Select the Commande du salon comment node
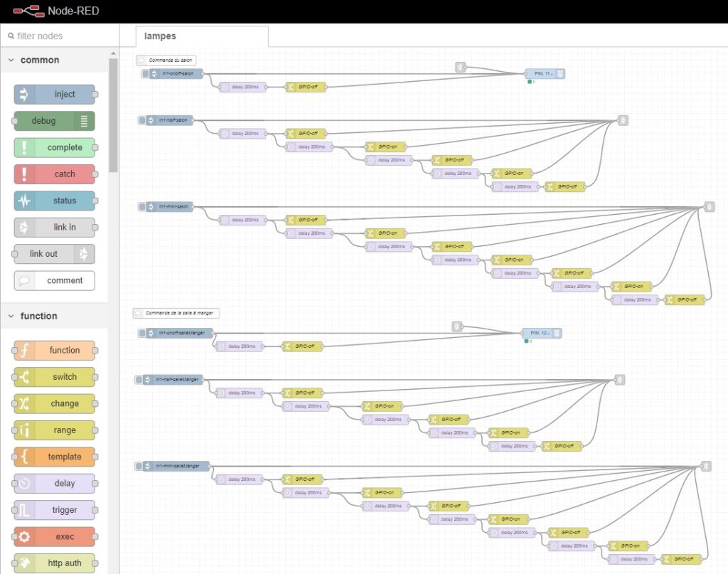The image size is (728, 574). click(166, 60)
